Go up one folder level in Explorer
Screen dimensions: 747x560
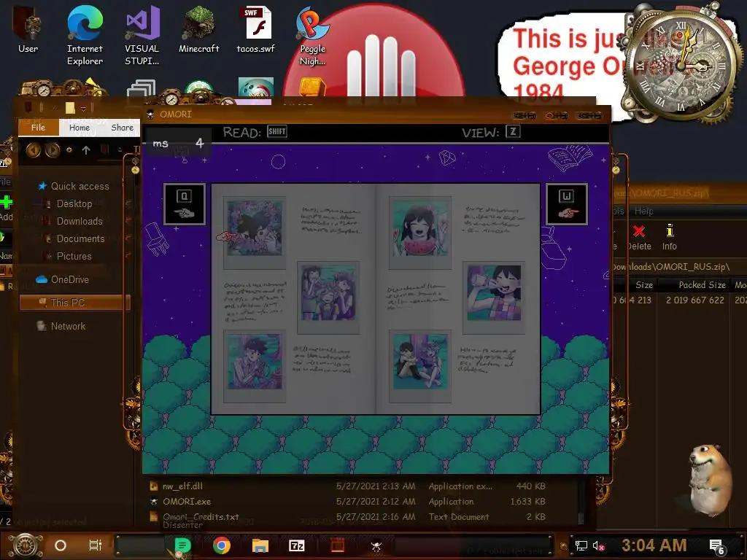86,150
